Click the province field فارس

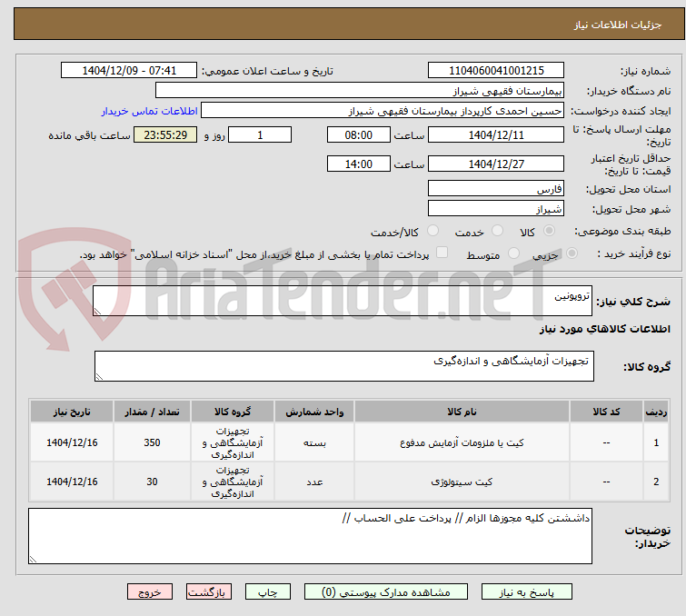[496, 189]
